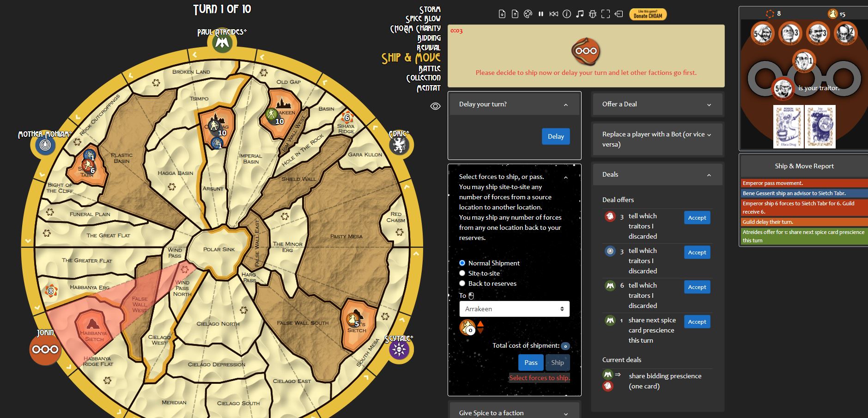Open the Arrakeen destination dropdown
Image resolution: width=868 pixels, height=418 pixels.
514,309
